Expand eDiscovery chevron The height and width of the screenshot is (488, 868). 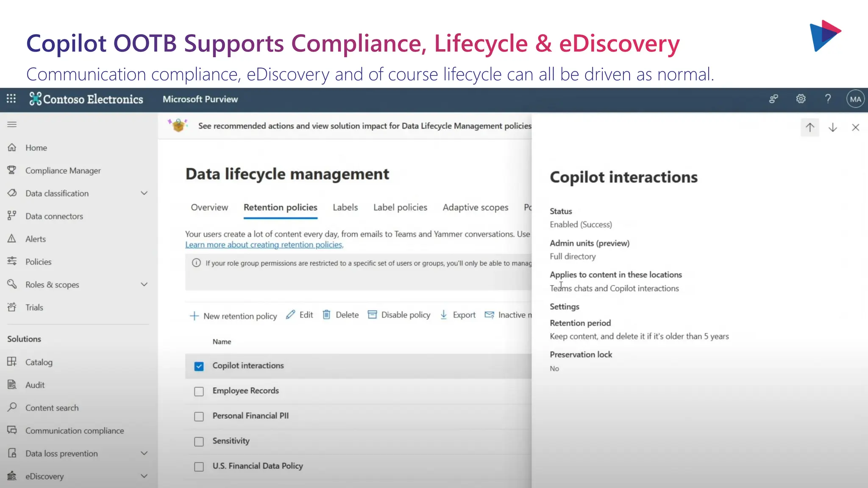(x=144, y=476)
